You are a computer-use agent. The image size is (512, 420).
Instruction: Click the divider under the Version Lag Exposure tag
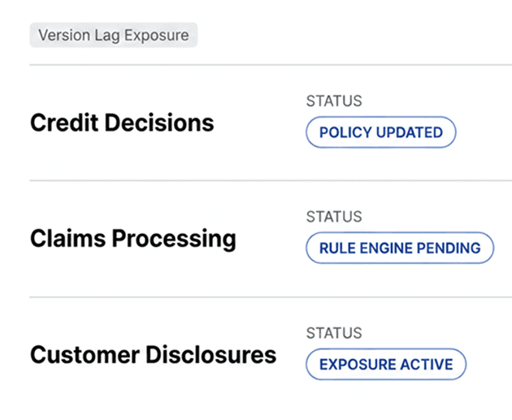[x=271, y=65]
